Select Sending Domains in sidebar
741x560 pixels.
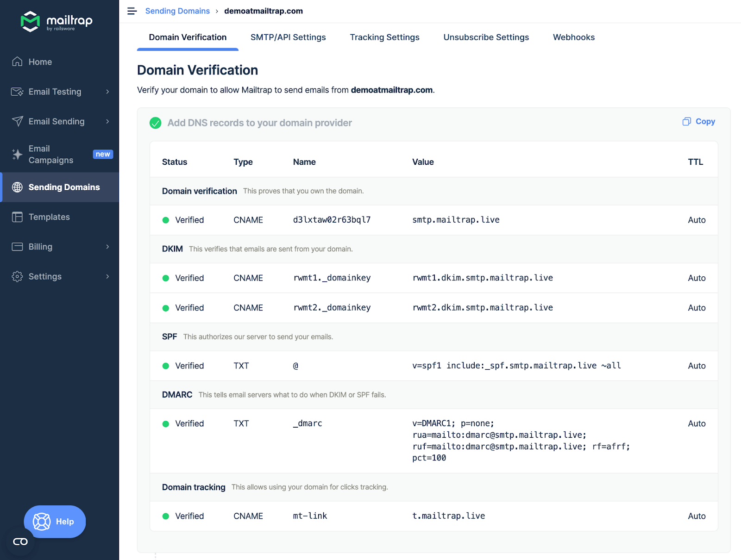[x=59, y=187]
